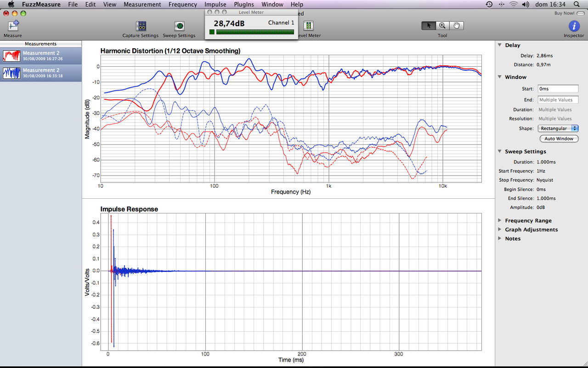This screenshot has width=588, height=368.
Task: Click the Bluetooth menu bar icon
Action: pos(502,4)
